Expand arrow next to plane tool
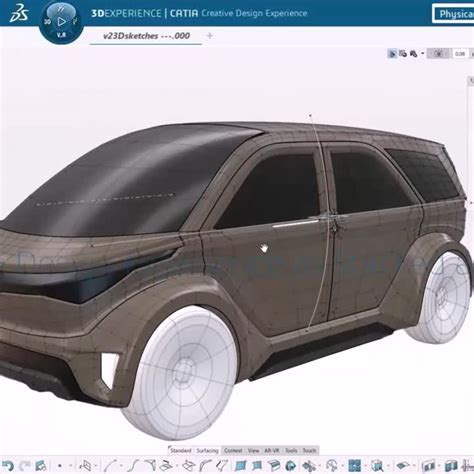Viewport: 474px width, 474px height. 96,466
